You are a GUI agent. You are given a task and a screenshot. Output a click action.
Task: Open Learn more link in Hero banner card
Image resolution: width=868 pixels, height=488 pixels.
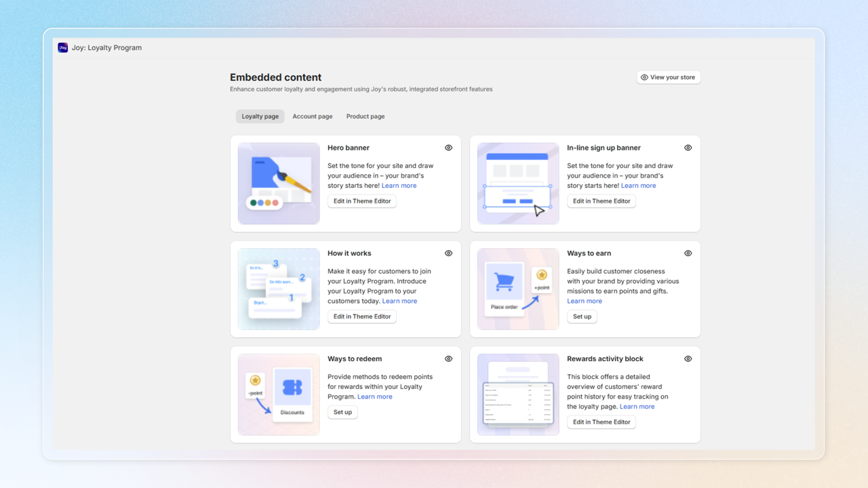tap(399, 186)
